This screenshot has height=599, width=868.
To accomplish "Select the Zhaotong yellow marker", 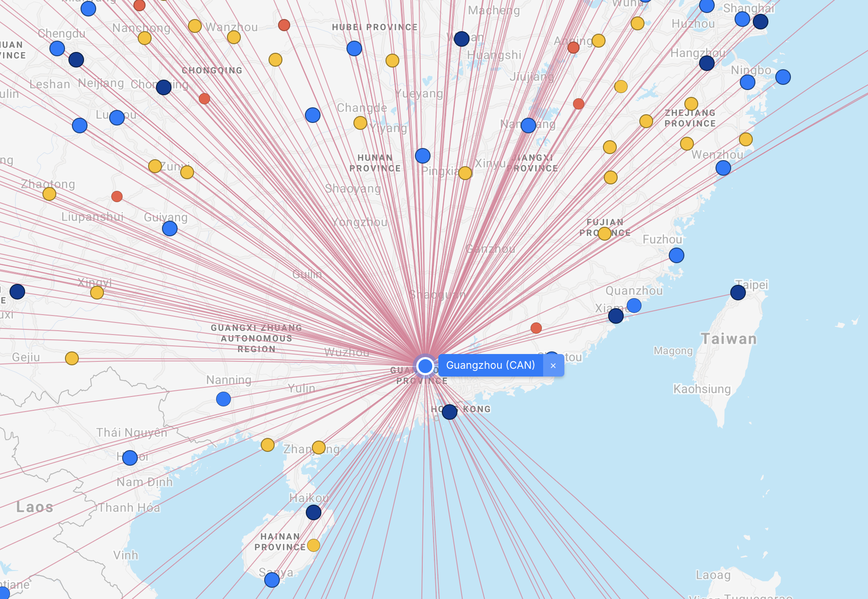I will [x=49, y=193].
